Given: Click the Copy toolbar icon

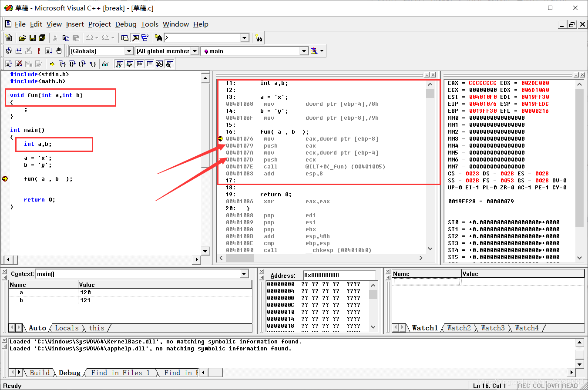Looking at the screenshot, I should coord(66,38).
